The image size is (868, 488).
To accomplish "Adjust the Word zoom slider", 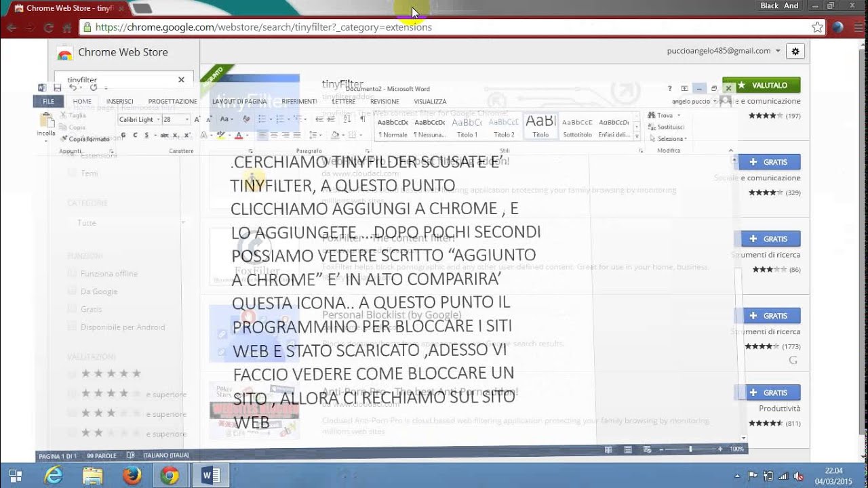I will (690, 449).
